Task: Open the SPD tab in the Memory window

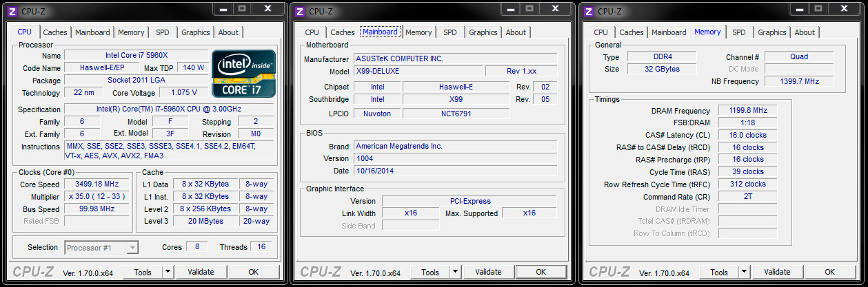Action: (739, 32)
